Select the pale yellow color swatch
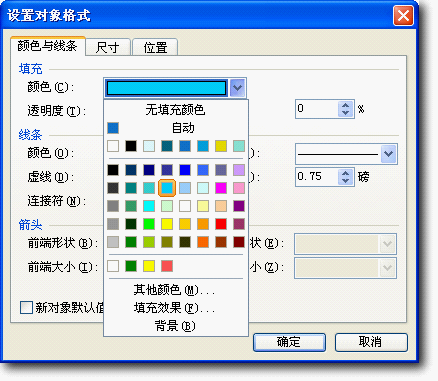This screenshot has width=438, height=381. [x=203, y=206]
